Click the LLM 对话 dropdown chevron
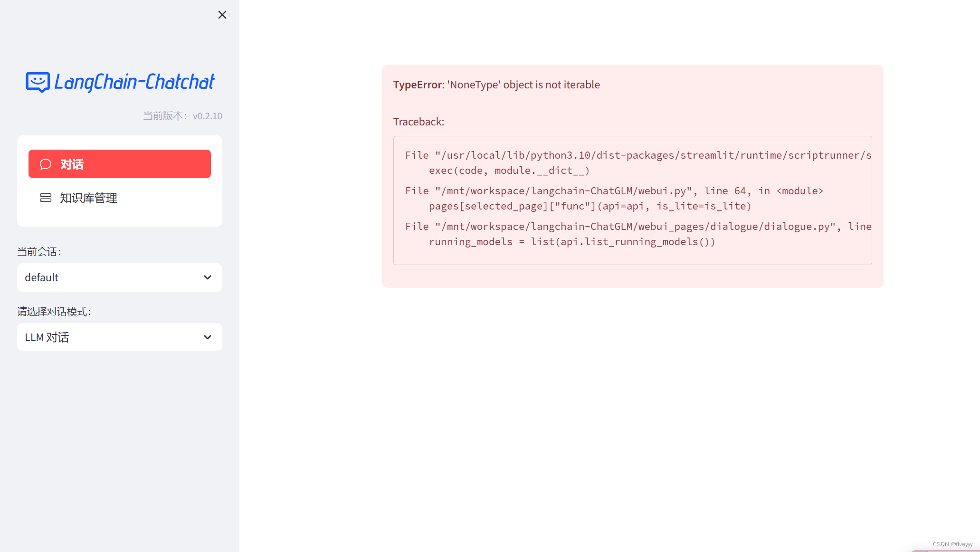This screenshot has width=980, height=552. click(x=208, y=337)
